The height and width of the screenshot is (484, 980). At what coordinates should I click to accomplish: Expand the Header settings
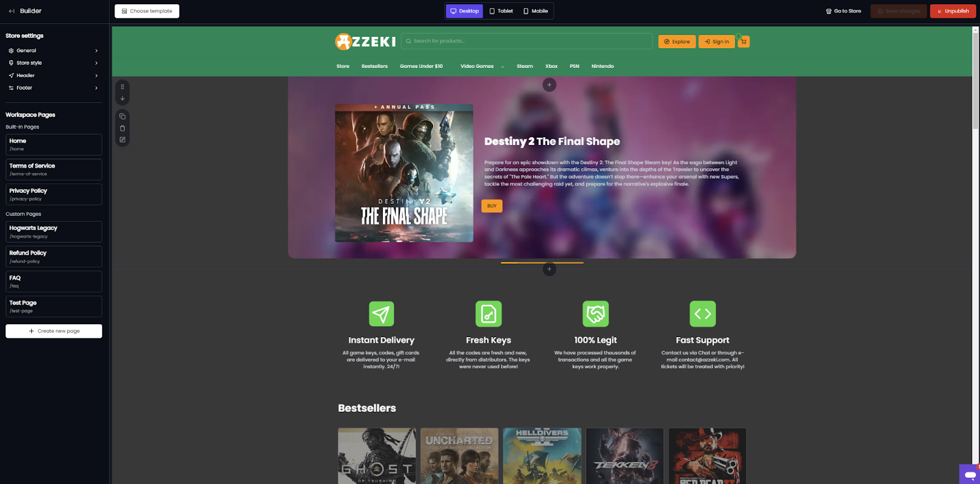(53, 75)
